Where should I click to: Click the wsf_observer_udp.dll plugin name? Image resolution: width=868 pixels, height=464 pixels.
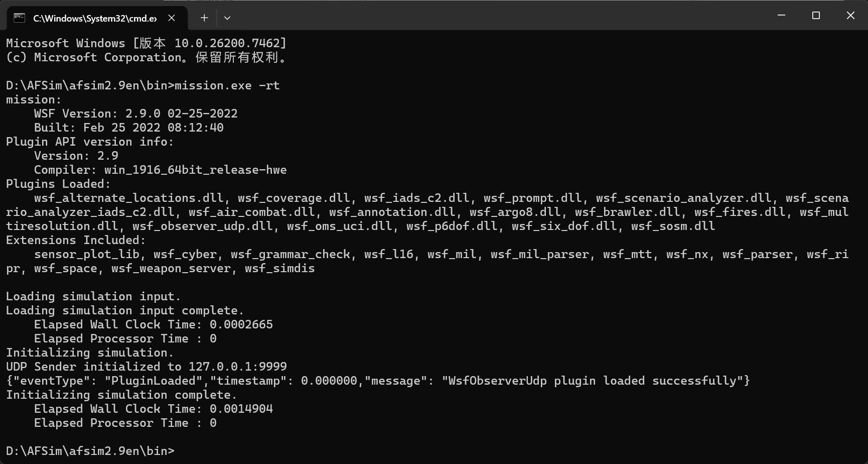203,226
